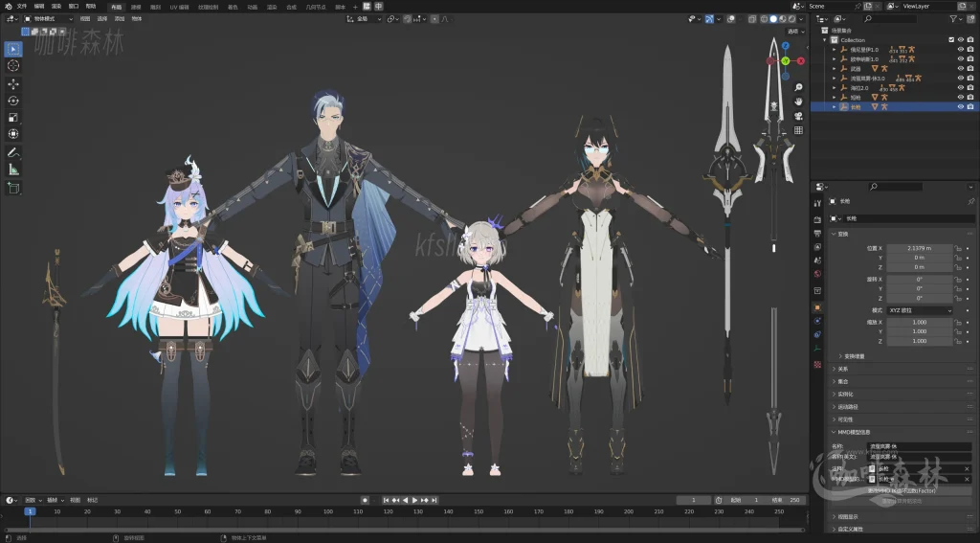Click the MMD Factor change button

(x=902, y=490)
